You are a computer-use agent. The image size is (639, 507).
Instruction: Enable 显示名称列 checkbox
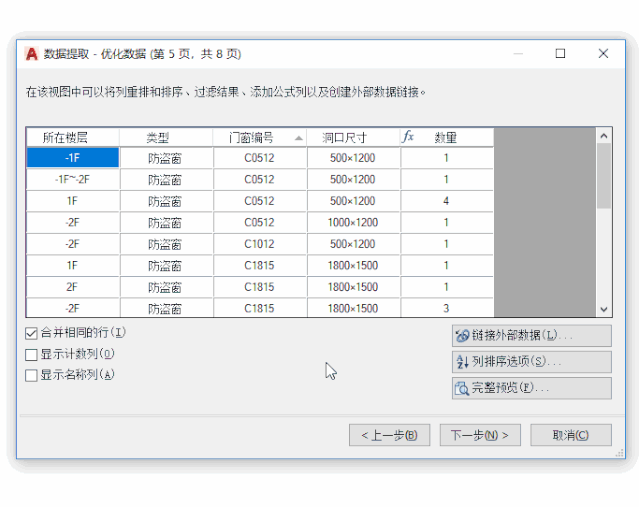point(31,375)
